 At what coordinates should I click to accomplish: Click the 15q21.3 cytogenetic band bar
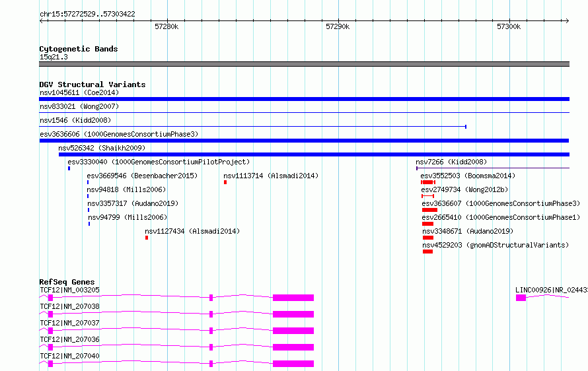(x=304, y=64)
